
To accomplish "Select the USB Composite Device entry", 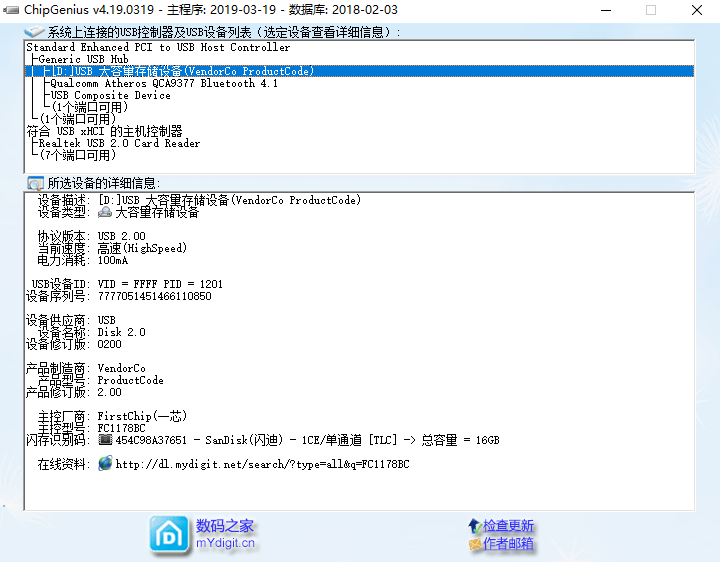I will click(x=110, y=95).
